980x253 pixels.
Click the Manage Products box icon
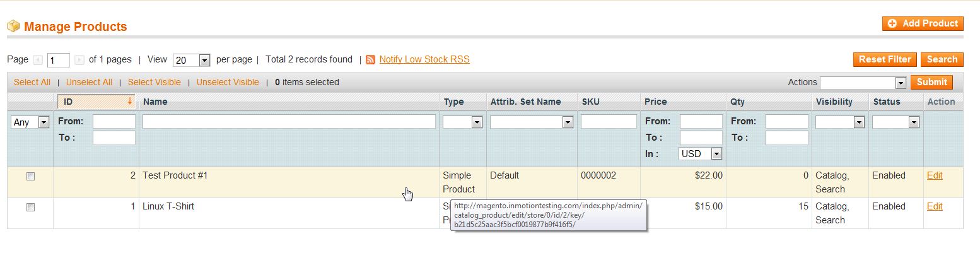[x=13, y=26]
